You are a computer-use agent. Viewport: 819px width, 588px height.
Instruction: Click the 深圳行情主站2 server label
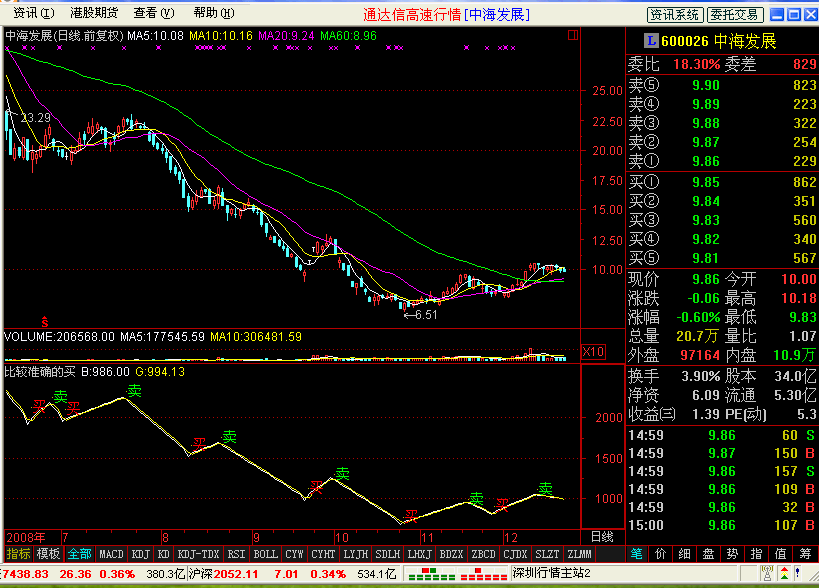(552, 573)
